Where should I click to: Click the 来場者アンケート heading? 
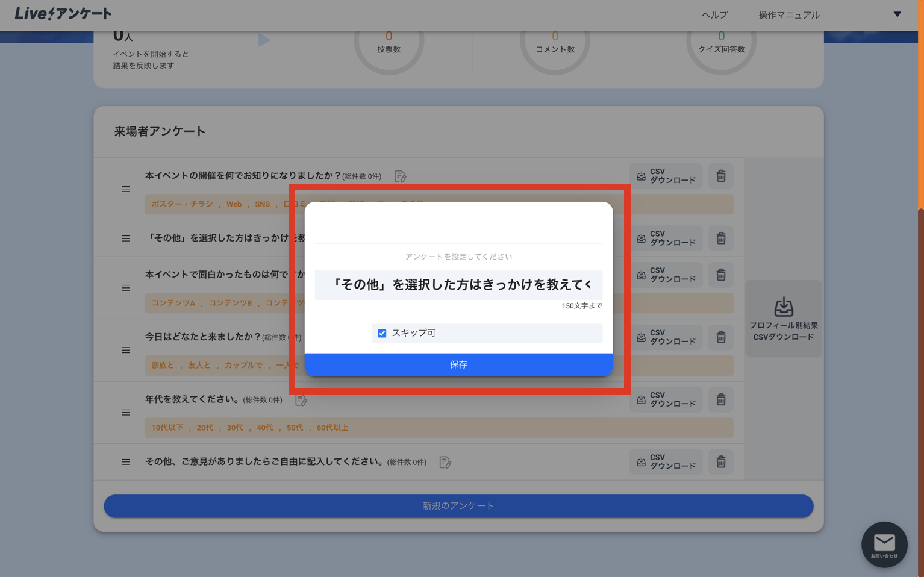point(160,131)
